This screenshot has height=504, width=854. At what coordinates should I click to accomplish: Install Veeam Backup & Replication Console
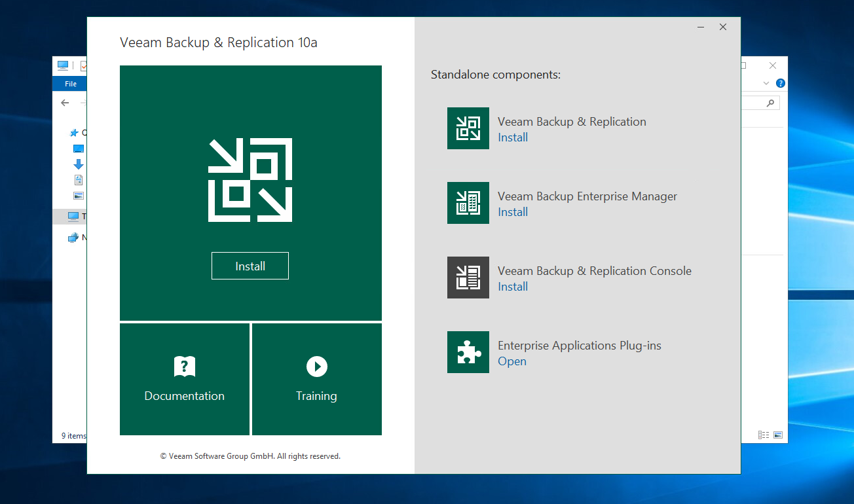pos(513,287)
